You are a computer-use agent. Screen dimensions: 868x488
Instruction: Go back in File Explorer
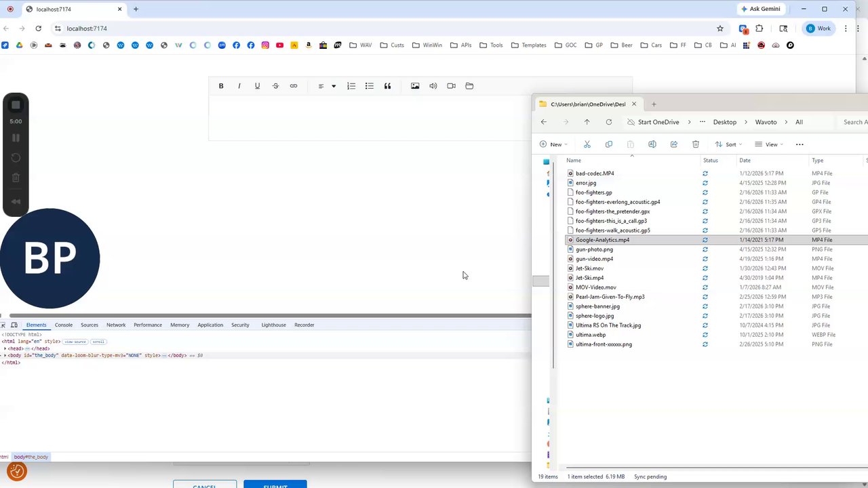544,122
